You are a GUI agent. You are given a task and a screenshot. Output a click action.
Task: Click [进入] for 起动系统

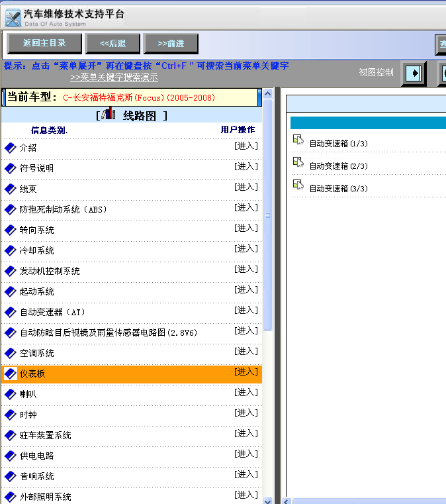pyautogui.click(x=246, y=290)
